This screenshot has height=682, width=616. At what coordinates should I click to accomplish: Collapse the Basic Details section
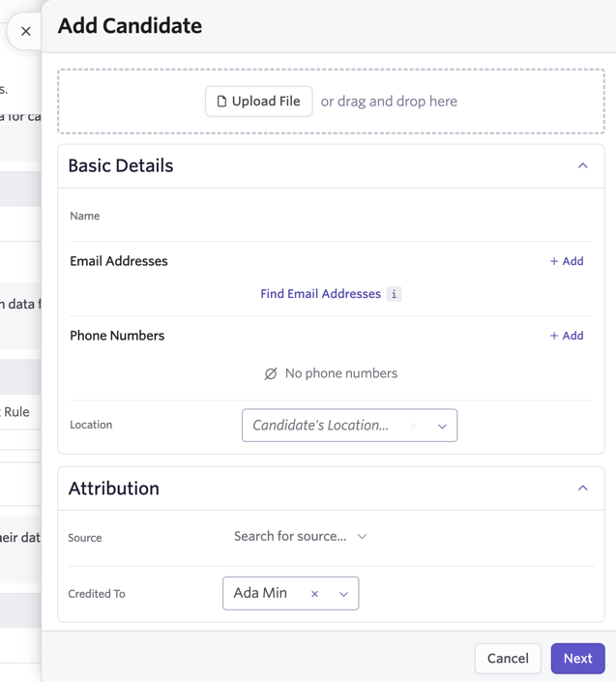(582, 165)
